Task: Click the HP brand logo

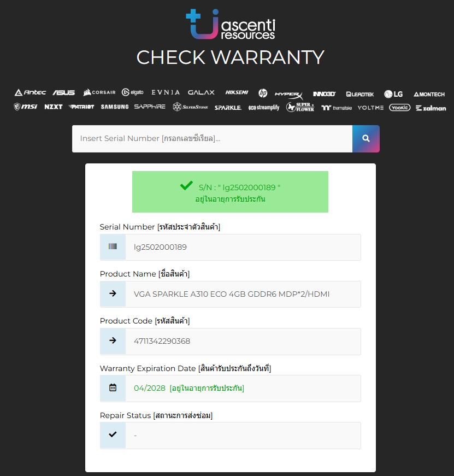Action: 263,93
